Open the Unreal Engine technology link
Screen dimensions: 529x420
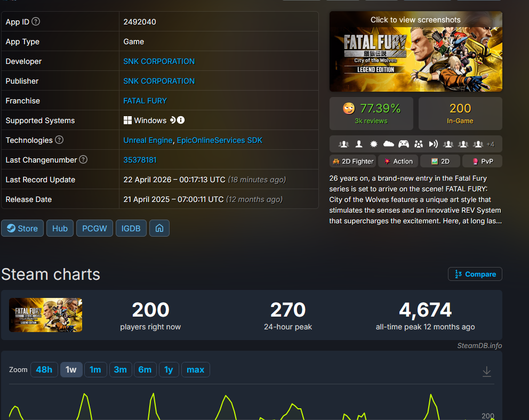coord(148,140)
